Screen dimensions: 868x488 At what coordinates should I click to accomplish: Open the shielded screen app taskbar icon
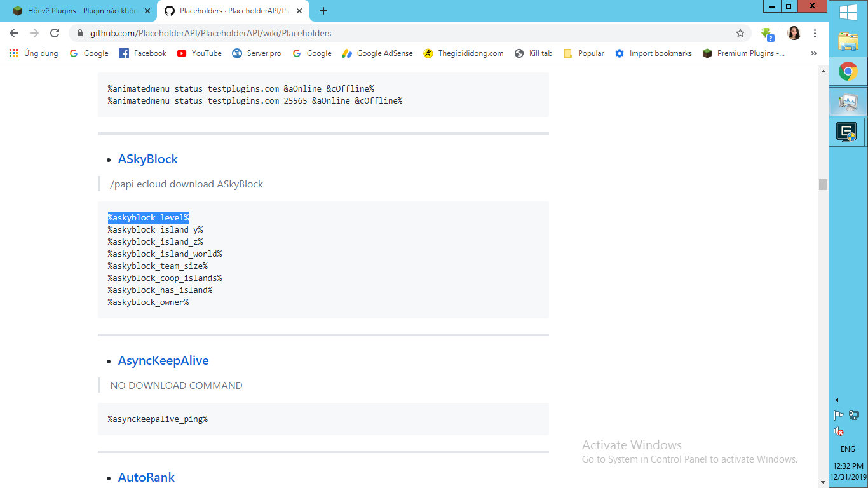click(x=848, y=132)
